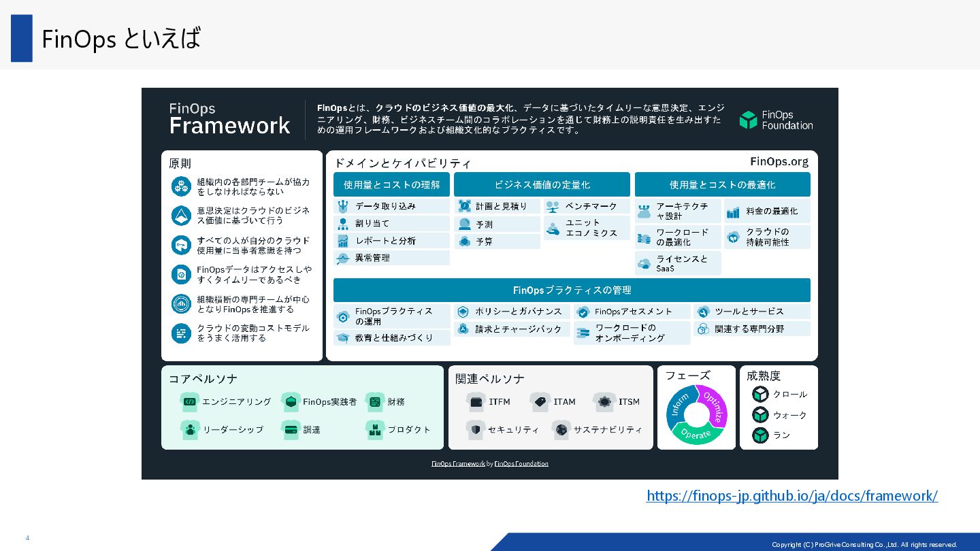This screenshot has height=551, width=980.
Task: Click the リーダーシップ persona icon
Action: coord(189,429)
